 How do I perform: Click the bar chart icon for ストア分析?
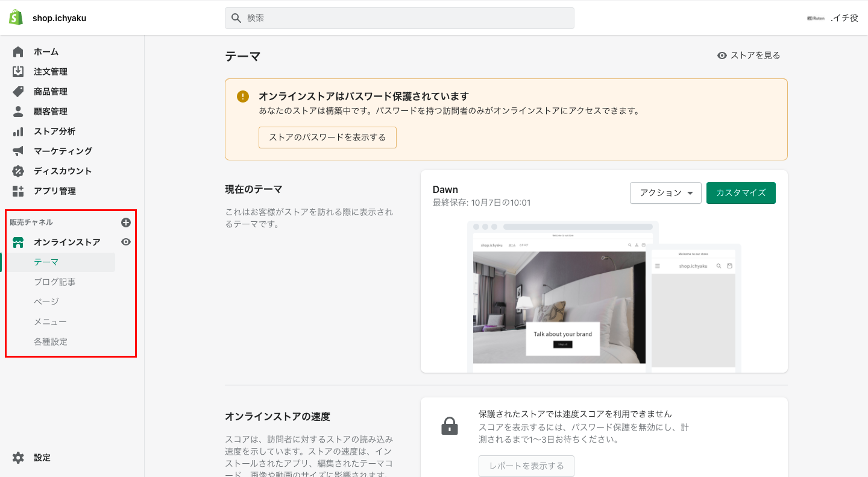tap(18, 131)
